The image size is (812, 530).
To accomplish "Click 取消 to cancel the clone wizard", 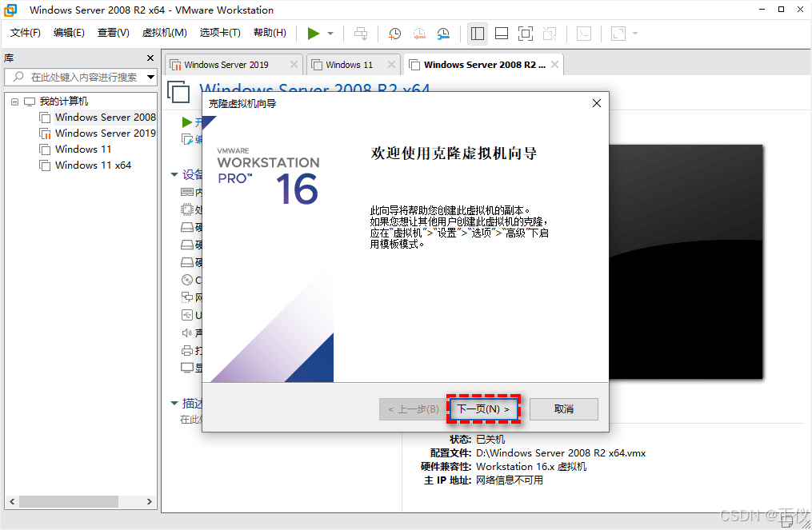I will 564,408.
